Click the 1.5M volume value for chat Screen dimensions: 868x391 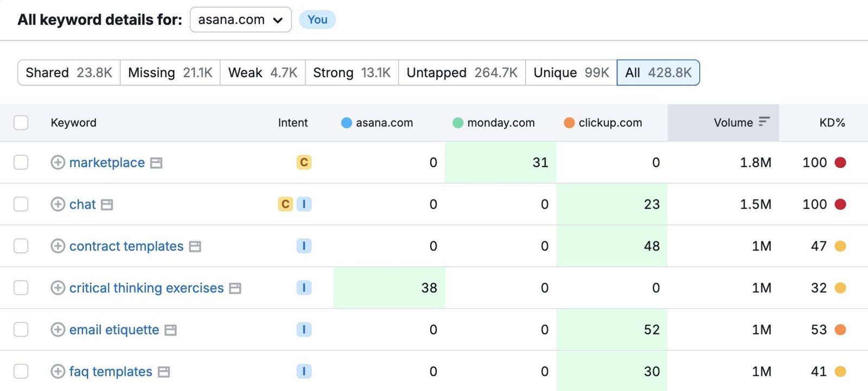756,204
